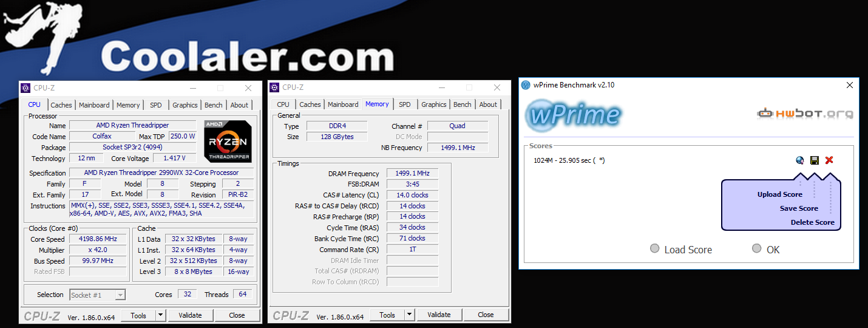Open the Socket #1 selection dropdown
Viewport: 868px width, 328px height.
(97, 295)
